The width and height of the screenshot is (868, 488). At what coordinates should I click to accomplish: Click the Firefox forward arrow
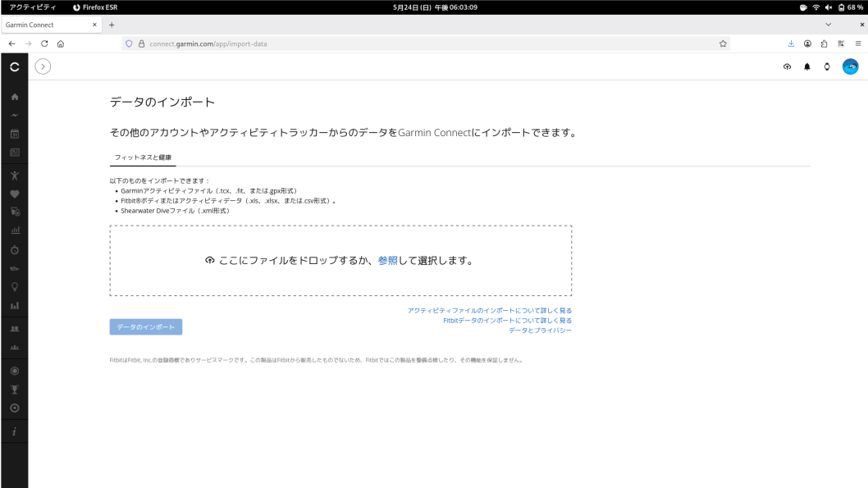click(28, 43)
